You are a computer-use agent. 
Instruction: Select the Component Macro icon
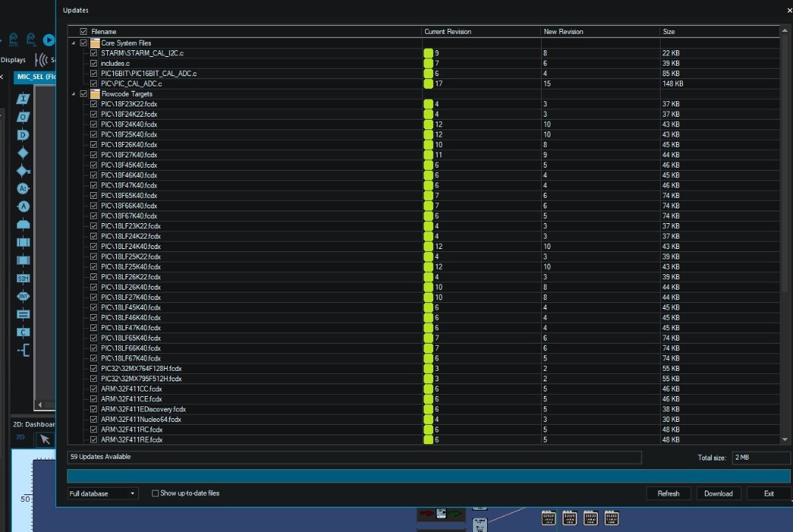coord(23,260)
